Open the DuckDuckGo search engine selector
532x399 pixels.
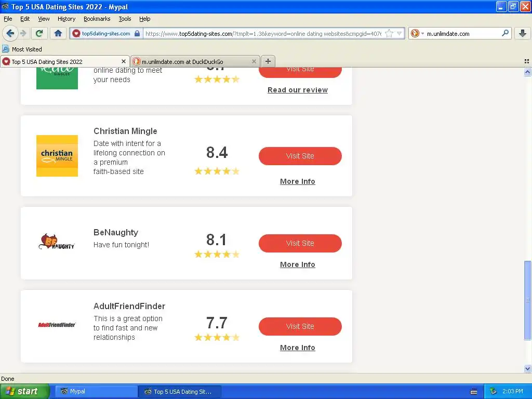(x=417, y=33)
